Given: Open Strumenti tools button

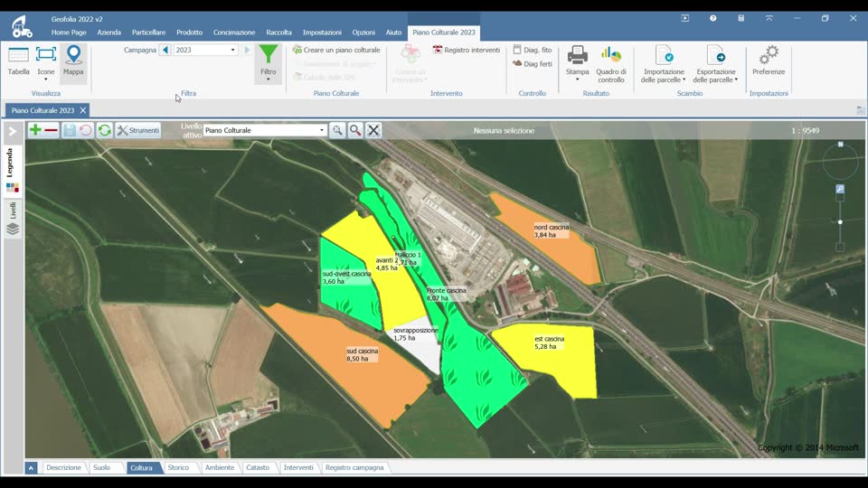Looking at the screenshot, I should pyautogui.click(x=138, y=130).
